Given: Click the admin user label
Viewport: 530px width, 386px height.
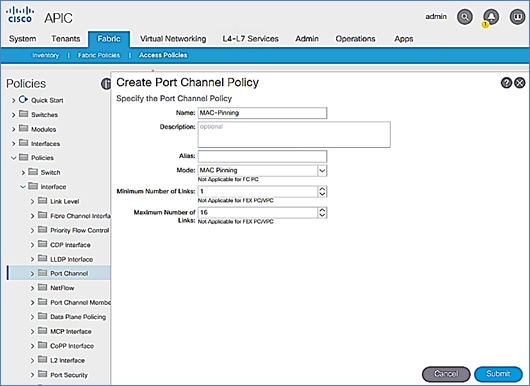Looking at the screenshot, I should pyautogui.click(x=436, y=17).
